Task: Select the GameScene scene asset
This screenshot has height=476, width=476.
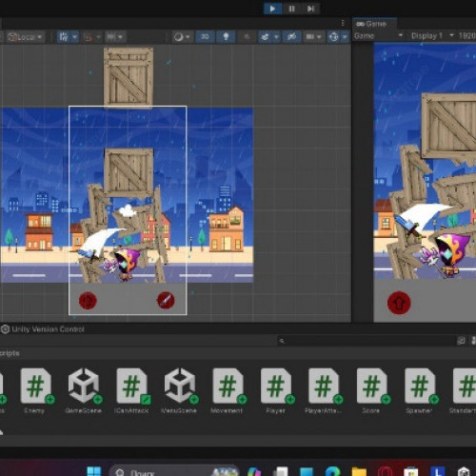Action: pos(84,391)
